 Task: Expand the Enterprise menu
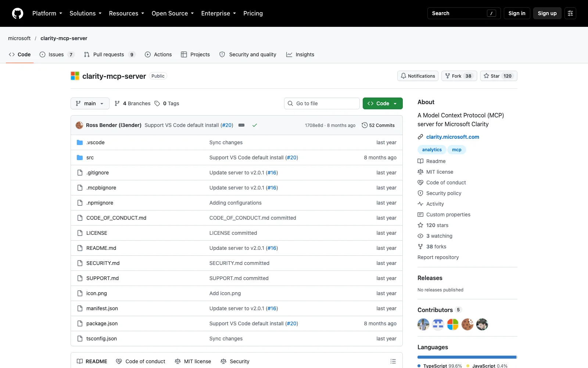click(x=219, y=13)
